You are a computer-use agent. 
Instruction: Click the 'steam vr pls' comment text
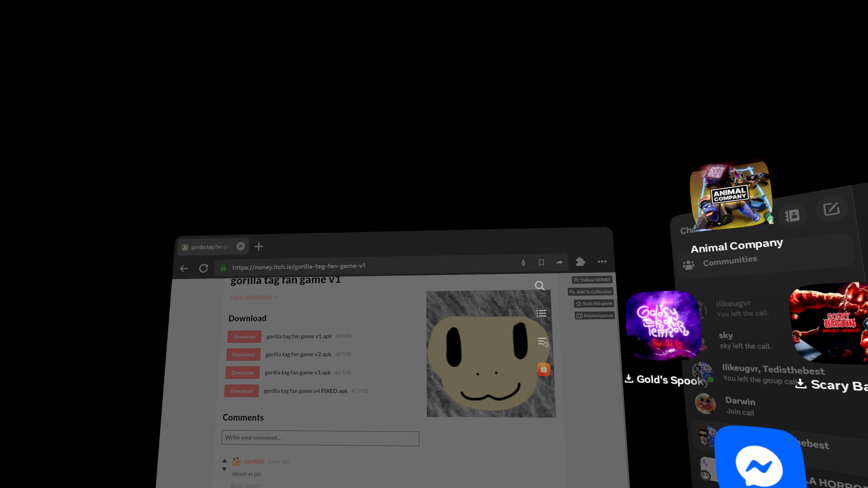point(246,474)
